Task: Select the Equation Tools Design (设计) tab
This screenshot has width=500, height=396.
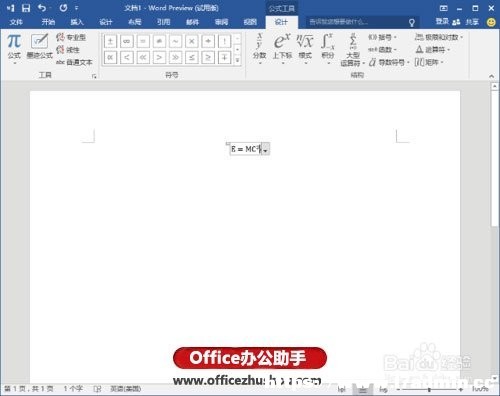Action: coord(281,22)
